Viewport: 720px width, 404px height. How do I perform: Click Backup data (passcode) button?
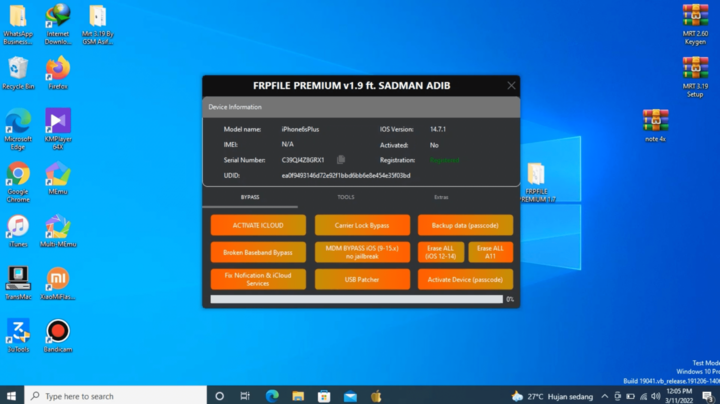point(465,225)
